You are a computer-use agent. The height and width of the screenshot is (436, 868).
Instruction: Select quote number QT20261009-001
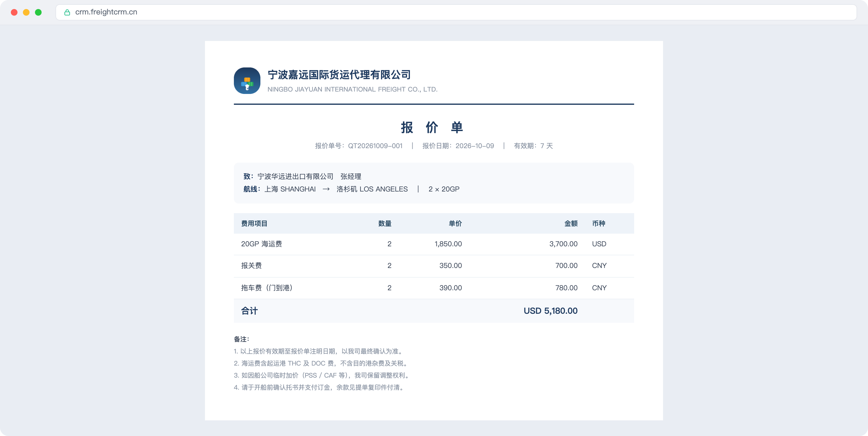[375, 146]
